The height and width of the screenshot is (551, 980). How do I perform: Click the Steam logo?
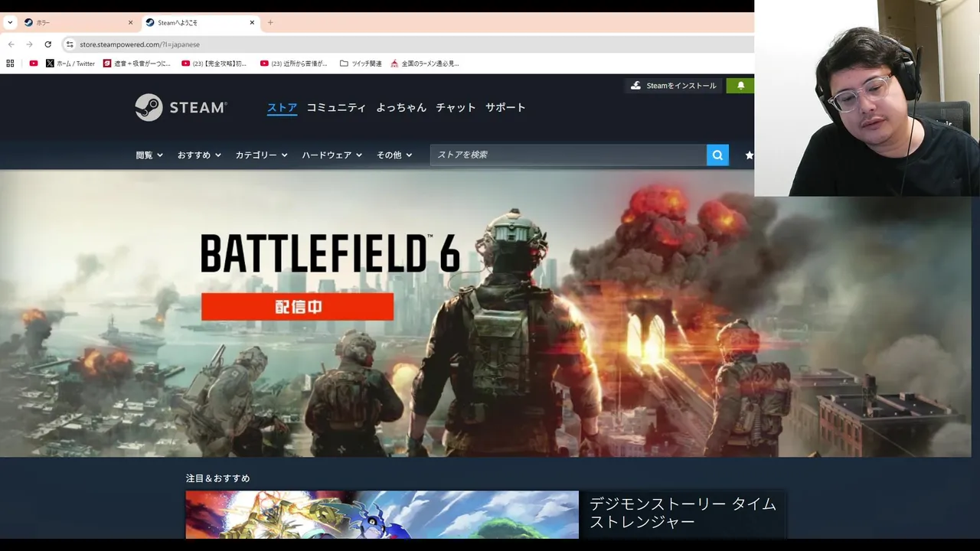tap(181, 107)
